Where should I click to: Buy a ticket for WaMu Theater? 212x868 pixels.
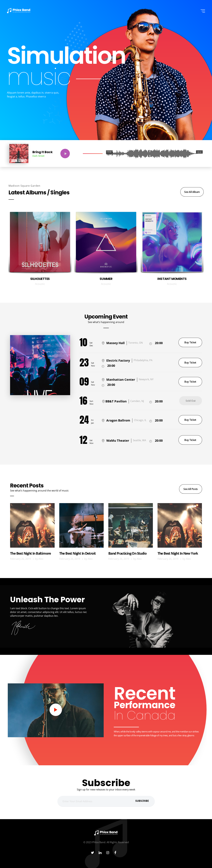[190, 440]
